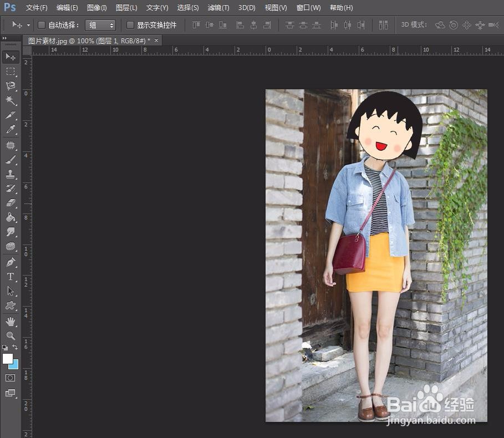The image size is (504, 438).
Task: Select the Brush tool
Action: (11, 160)
